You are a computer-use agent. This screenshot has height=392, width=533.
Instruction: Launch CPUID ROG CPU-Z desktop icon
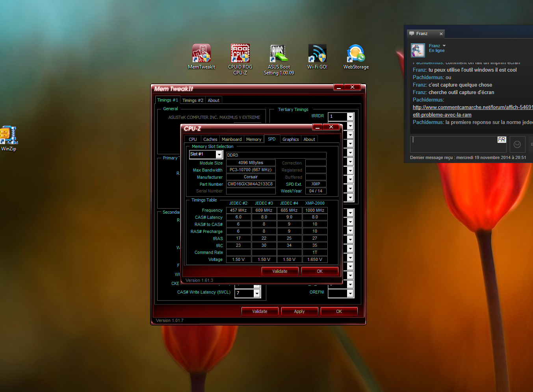point(240,54)
